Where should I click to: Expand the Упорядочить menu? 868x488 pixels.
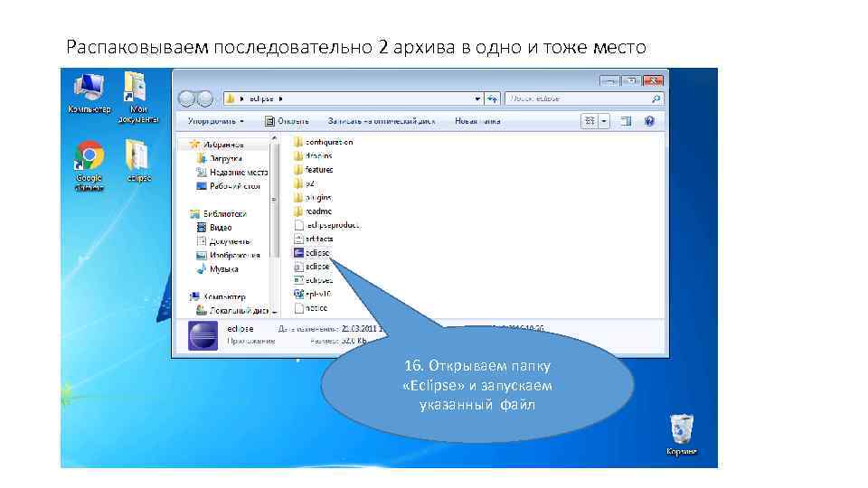pyautogui.click(x=216, y=121)
